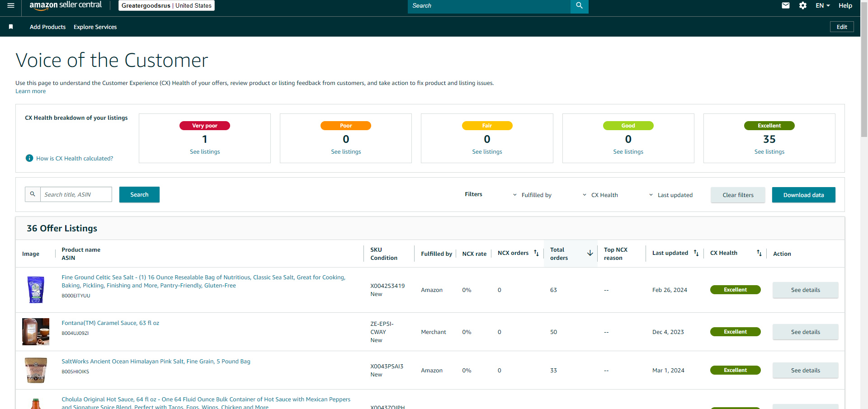Click the Learn more link

(x=30, y=91)
